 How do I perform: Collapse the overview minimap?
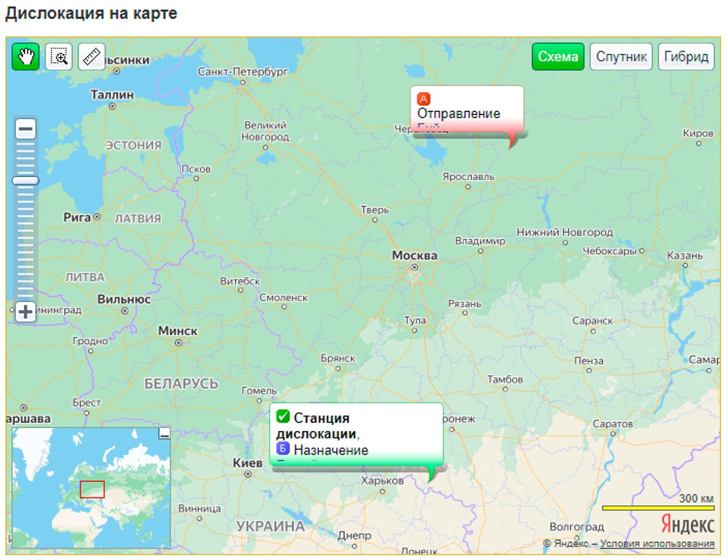coord(164,434)
